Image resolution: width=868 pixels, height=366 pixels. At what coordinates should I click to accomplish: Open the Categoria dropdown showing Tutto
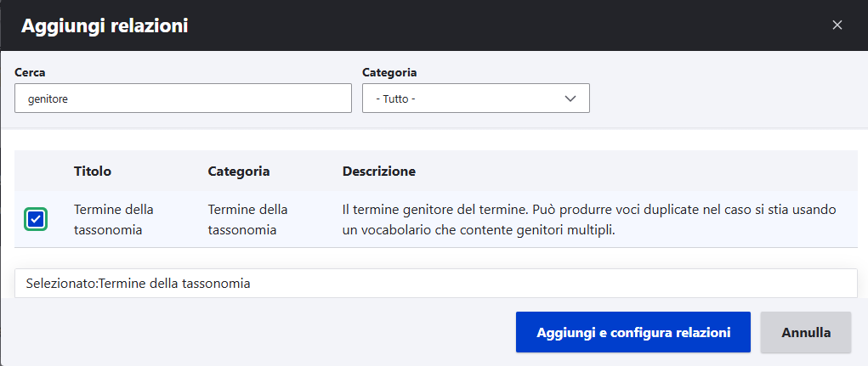click(475, 99)
